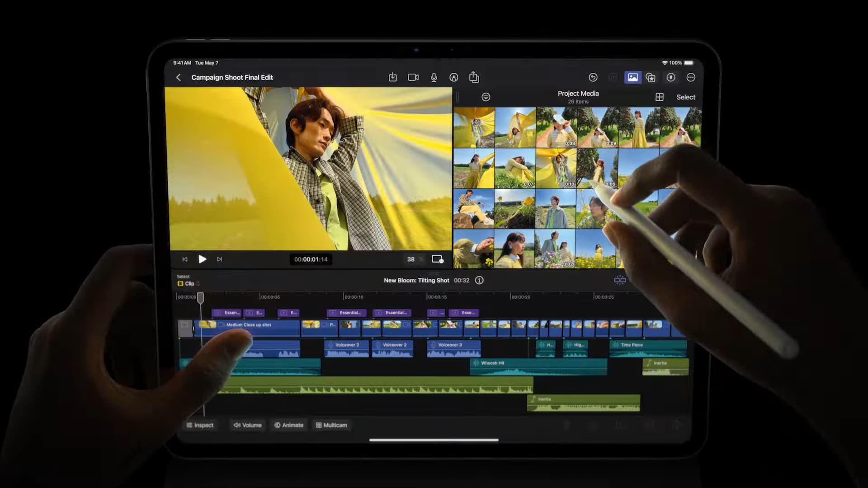Viewport: 868px width, 488px height.
Task: Open the more options ellipsis icon
Action: point(690,77)
